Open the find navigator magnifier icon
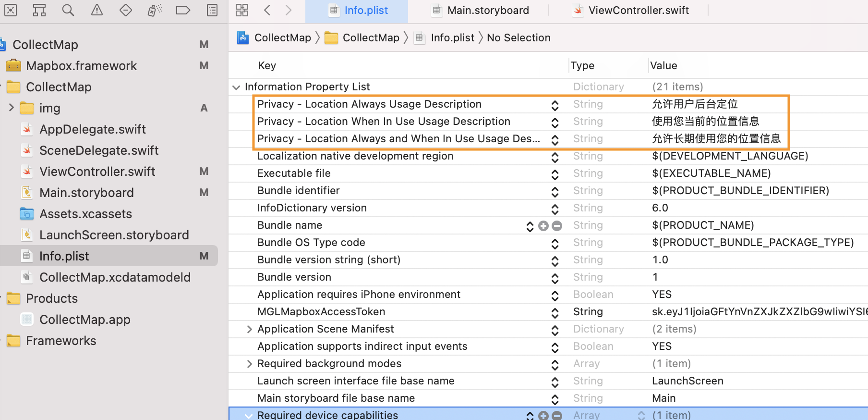Viewport: 868px width, 420px height. click(68, 10)
